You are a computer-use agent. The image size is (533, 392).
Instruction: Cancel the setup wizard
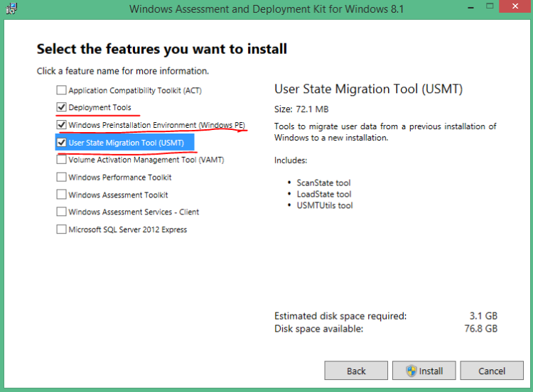coord(492,371)
